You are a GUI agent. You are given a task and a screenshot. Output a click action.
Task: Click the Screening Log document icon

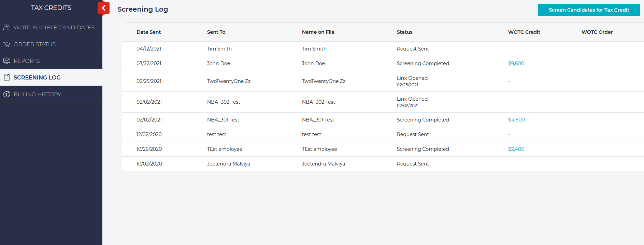pyautogui.click(x=7, y=77)
